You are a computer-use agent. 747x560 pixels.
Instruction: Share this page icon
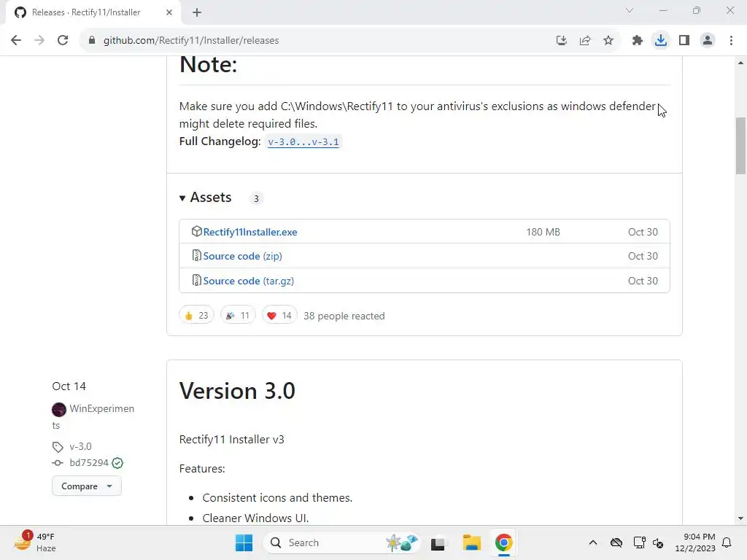coord(585,41)
